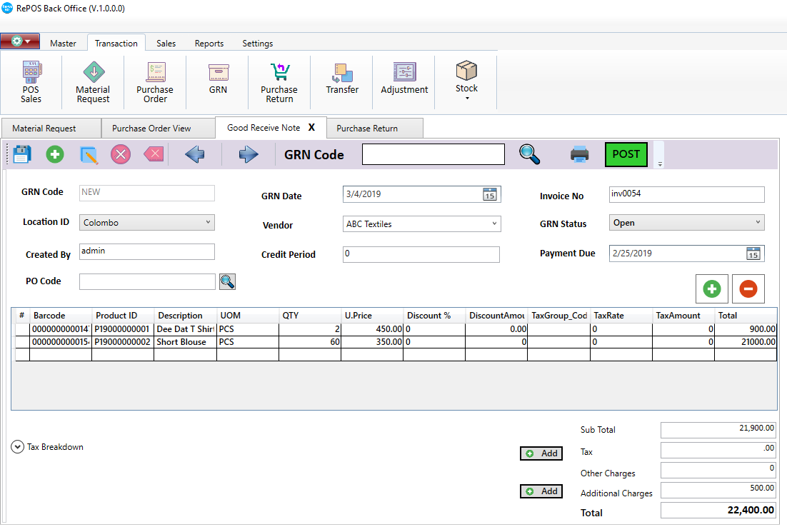Open the Transfer module
Screen dimensions: 787x532
tap(342, 78)
